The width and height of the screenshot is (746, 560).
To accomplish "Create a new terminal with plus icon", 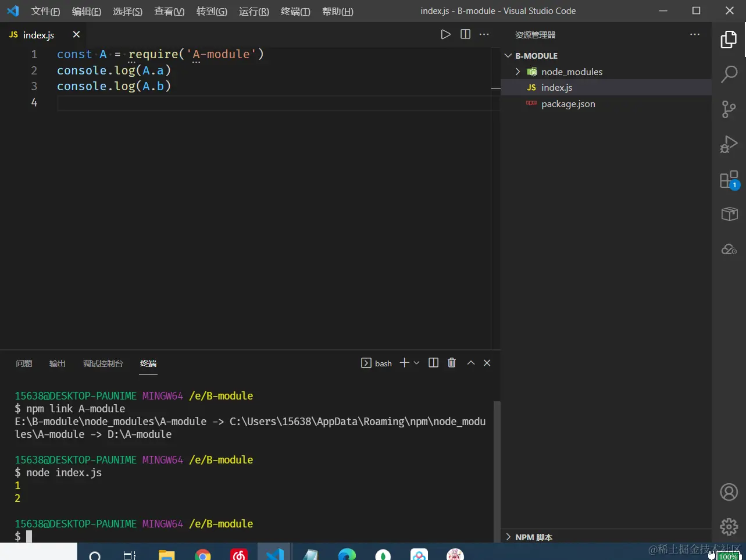I will (x=404, y=363).
